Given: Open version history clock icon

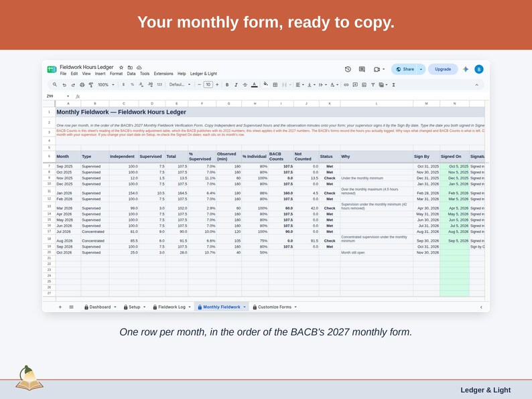Looking at the screenshot, I should 348,69.
